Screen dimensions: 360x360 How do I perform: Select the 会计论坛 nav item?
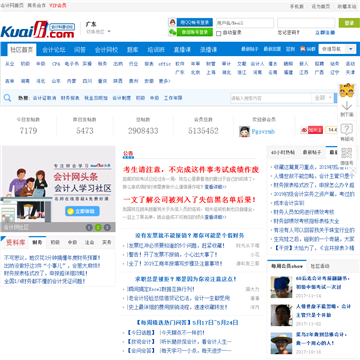(x=53, y=50)
